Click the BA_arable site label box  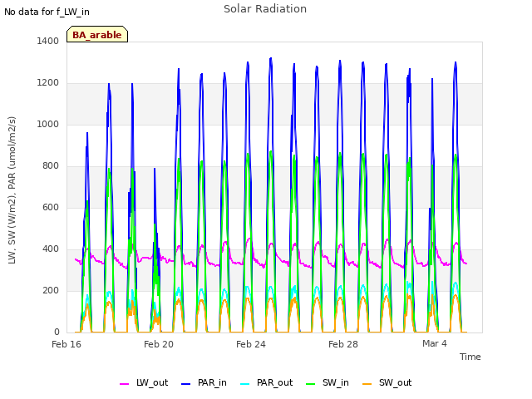click(97, 34)
